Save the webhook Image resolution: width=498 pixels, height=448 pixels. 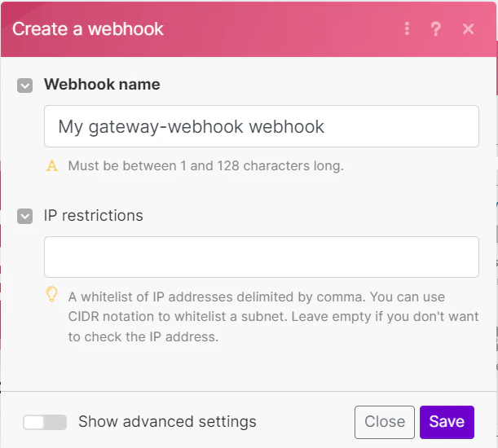tap(447, 422)
